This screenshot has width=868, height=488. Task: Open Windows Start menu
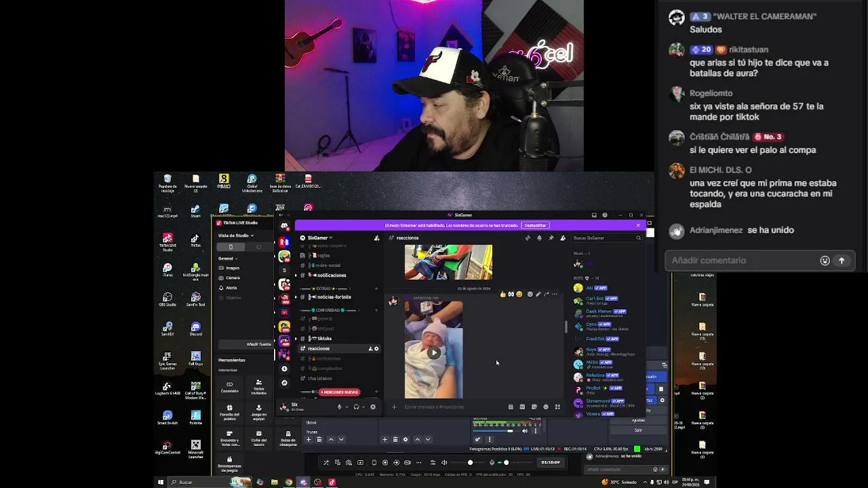tap(161, 482)
